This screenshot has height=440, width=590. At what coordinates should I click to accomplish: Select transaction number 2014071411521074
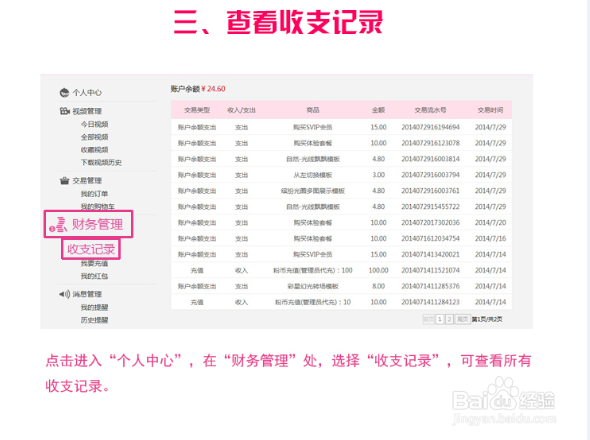tap(430, 270)
